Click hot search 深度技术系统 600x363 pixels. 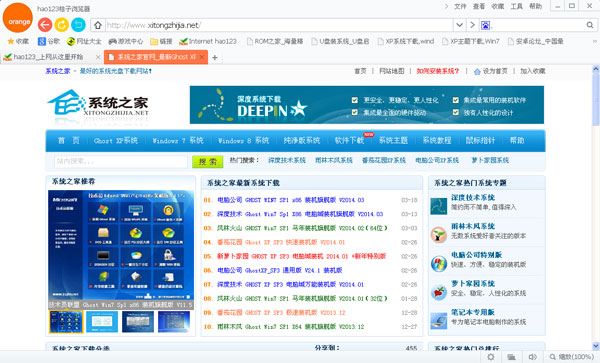(x=287, y=160)
